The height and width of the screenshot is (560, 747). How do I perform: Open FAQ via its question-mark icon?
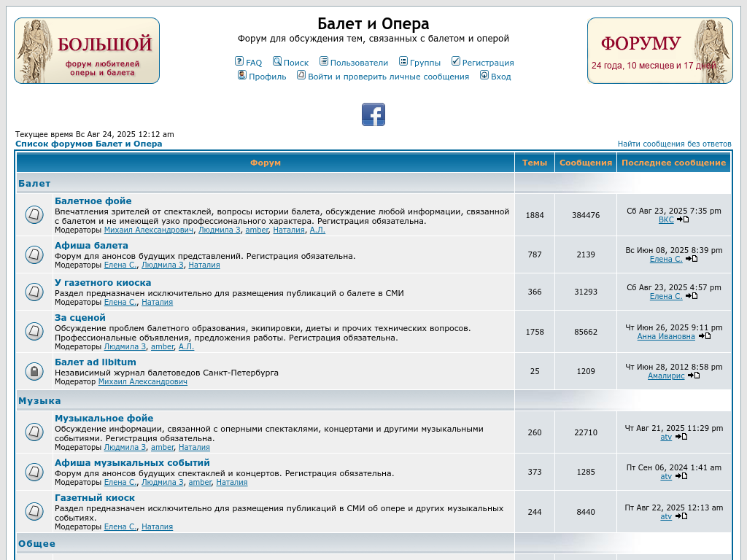[239, 61]
